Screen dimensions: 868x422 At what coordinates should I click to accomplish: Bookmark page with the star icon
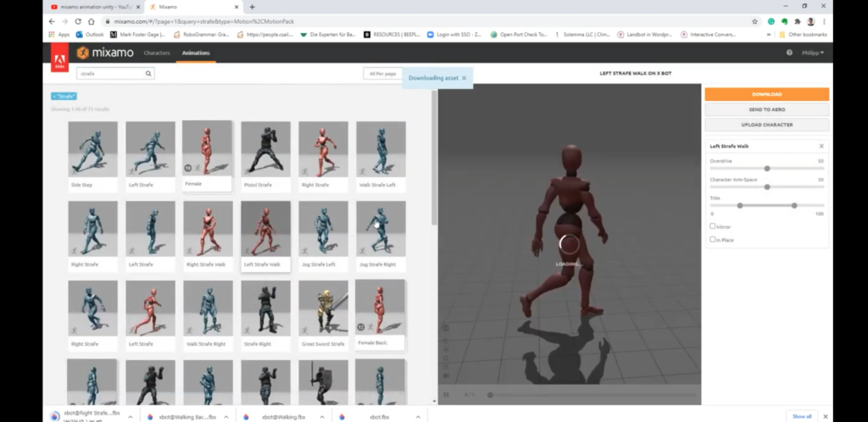click(x=754, y=21)
